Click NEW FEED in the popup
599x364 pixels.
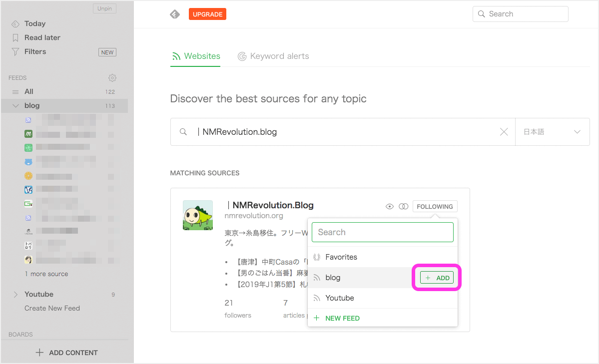tap(337, 318)
